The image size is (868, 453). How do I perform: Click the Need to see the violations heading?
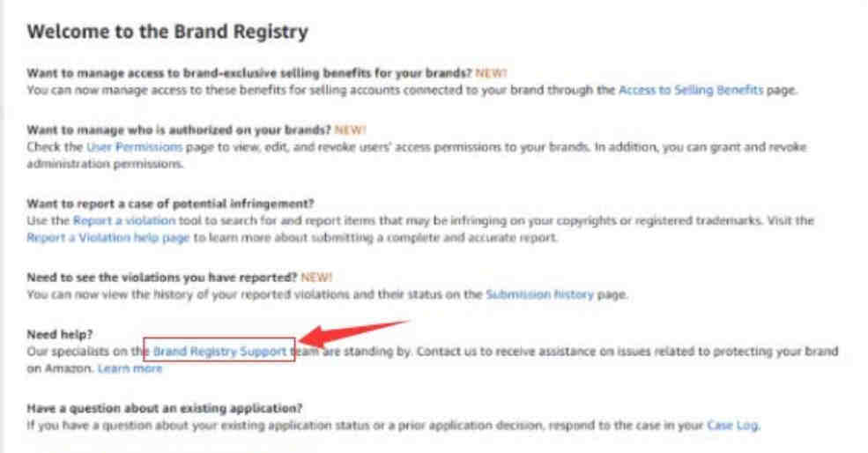[162, 278]
